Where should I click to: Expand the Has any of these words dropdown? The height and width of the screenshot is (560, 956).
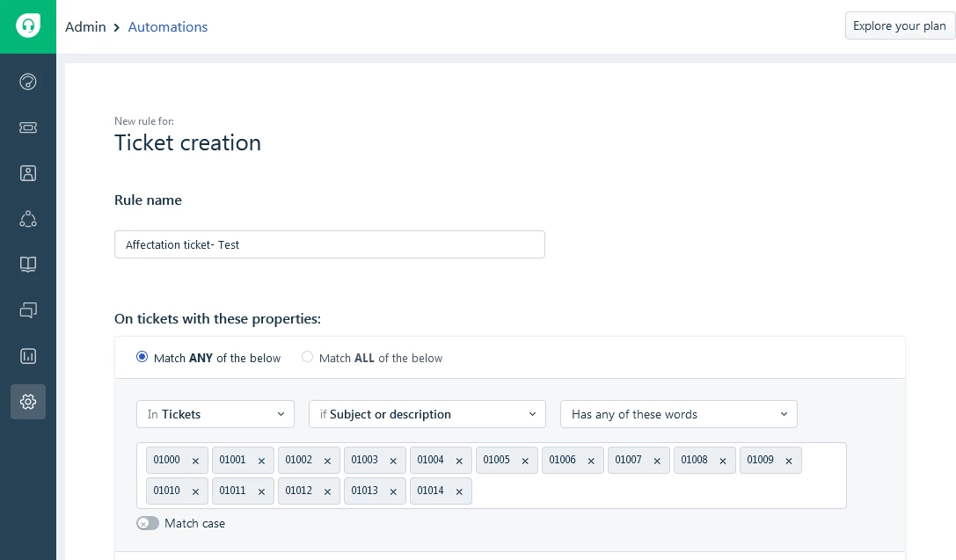click(679, 414)
